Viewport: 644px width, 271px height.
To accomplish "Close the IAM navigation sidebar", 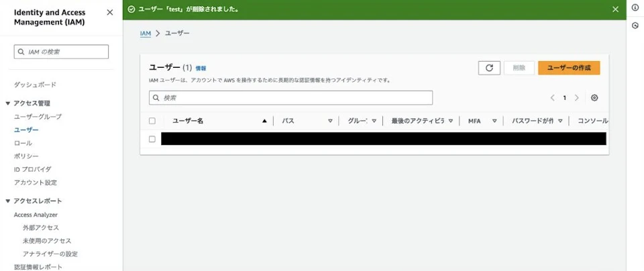I will [x=109, y=12].
